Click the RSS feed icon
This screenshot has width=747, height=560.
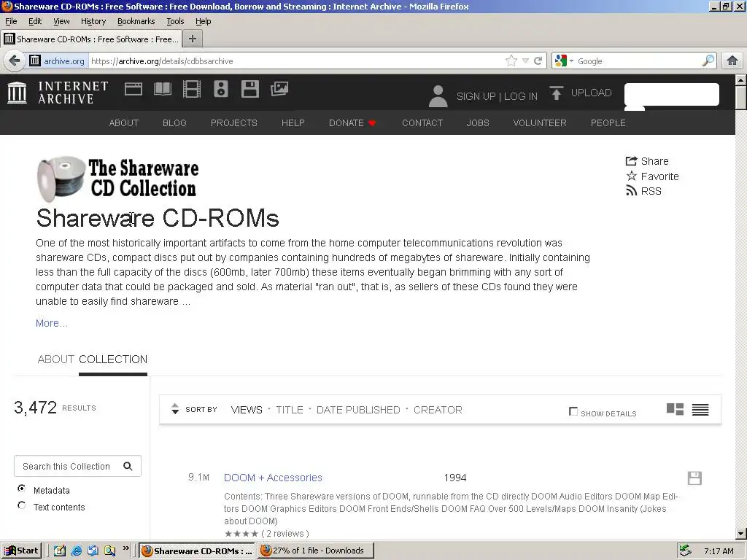[x=631, y=191]
